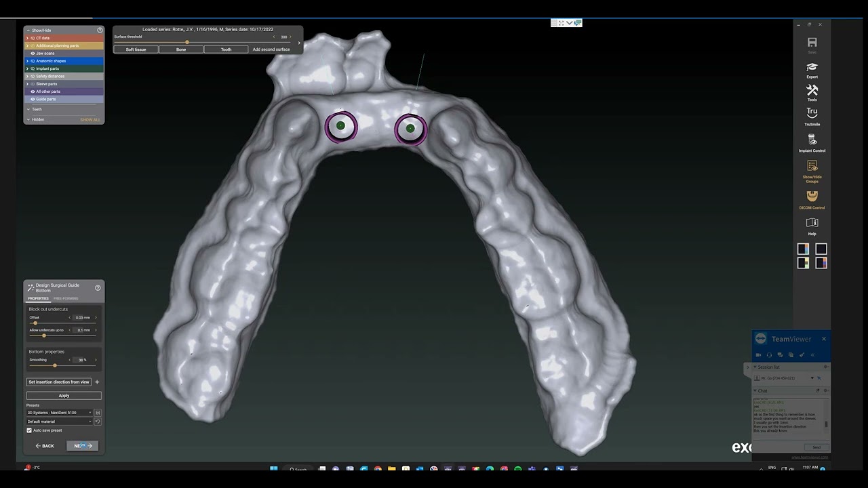Toggle visibility eye for Guide parts
The image size is (868, 488).
(x=33, y=100)
